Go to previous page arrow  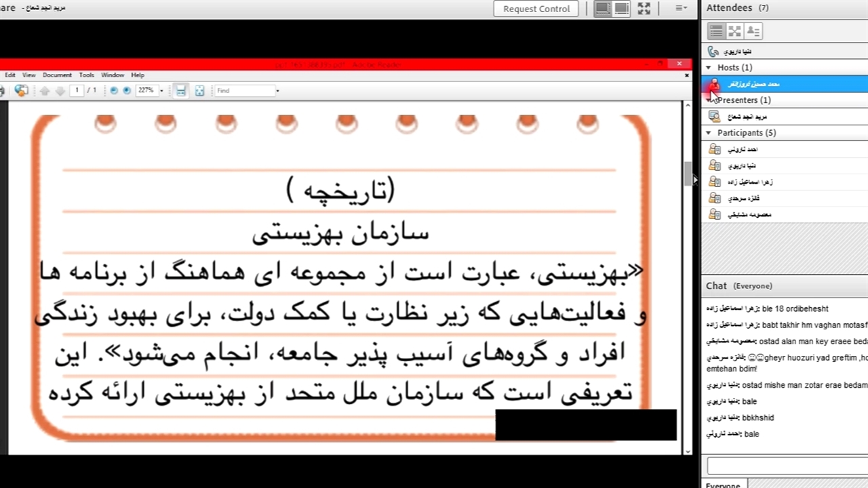tap(45, 91)
